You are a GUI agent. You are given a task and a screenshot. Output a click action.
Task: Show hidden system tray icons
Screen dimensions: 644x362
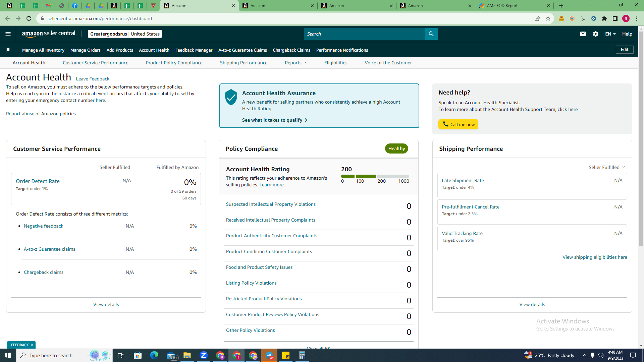(x=585, y=355)
